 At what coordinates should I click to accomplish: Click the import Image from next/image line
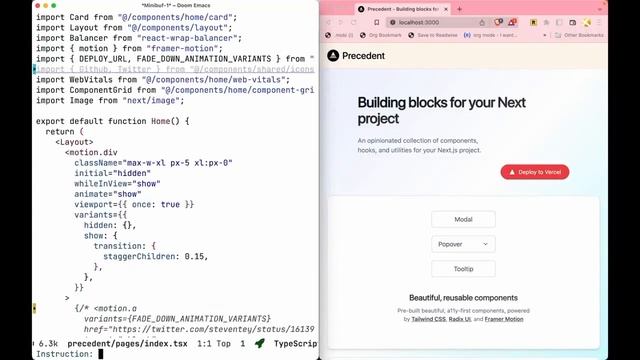[110, 100]
